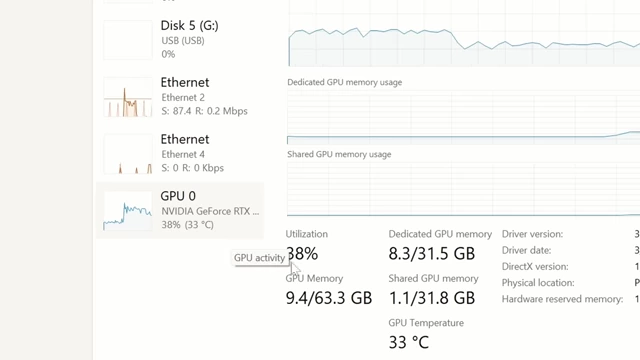
Task: Click the 38% utilization value
Action: click(302, 254)
